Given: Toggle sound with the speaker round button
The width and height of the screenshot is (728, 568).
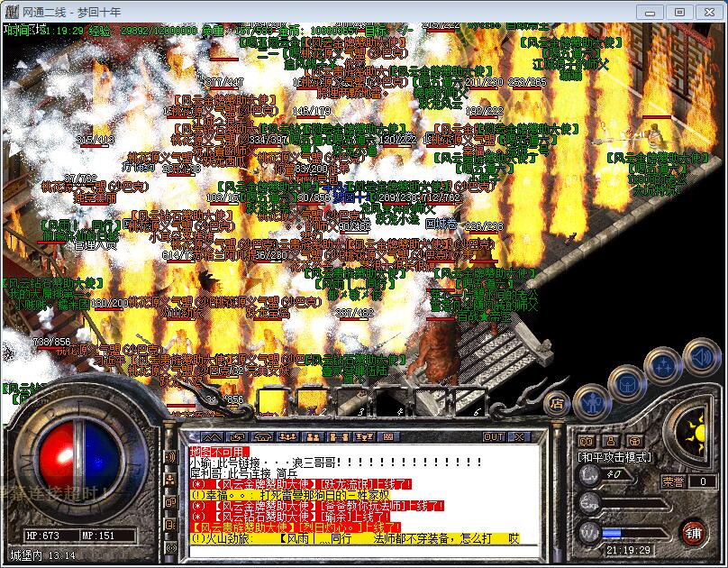Looking at the screenshot, I should [701, 357].
